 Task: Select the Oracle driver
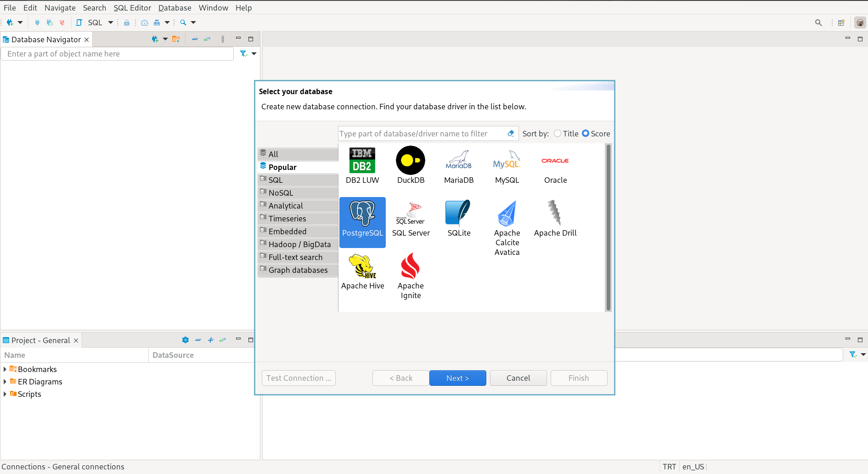point(555,165)
